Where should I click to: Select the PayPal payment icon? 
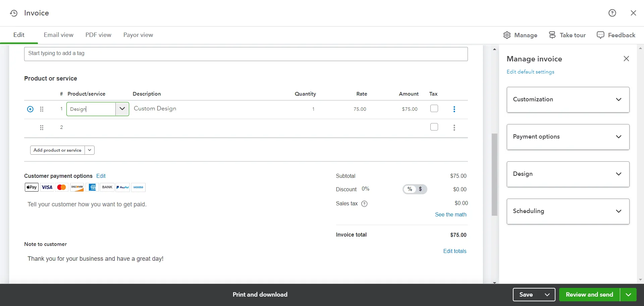click(122, 187)
